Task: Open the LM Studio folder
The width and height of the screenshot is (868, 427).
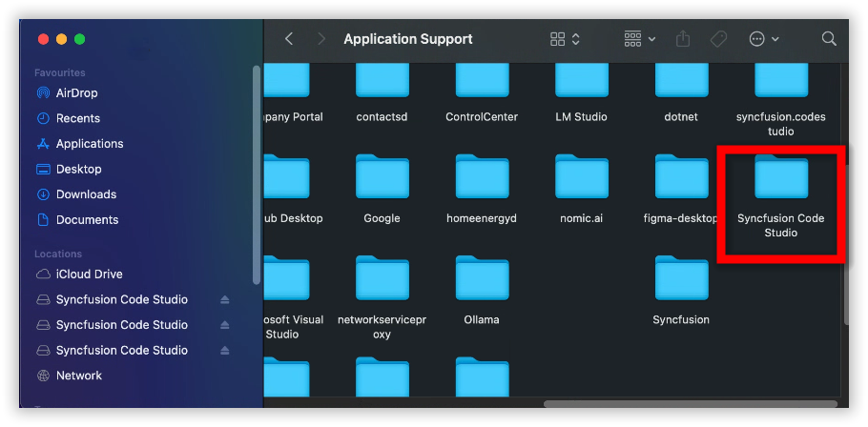Action: 582,81
